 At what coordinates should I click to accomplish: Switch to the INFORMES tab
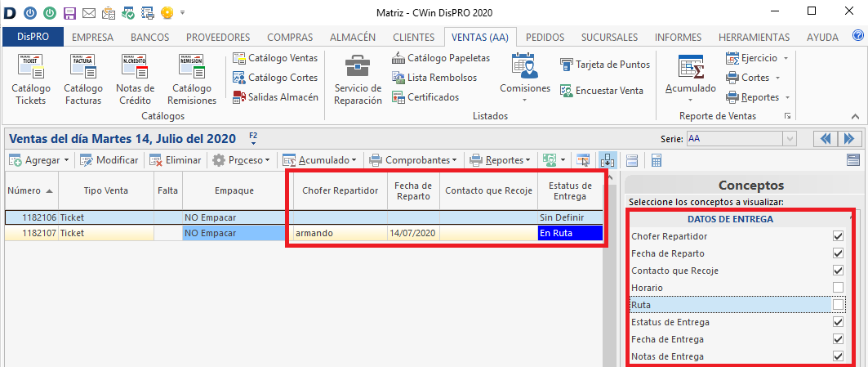[678, 37]
